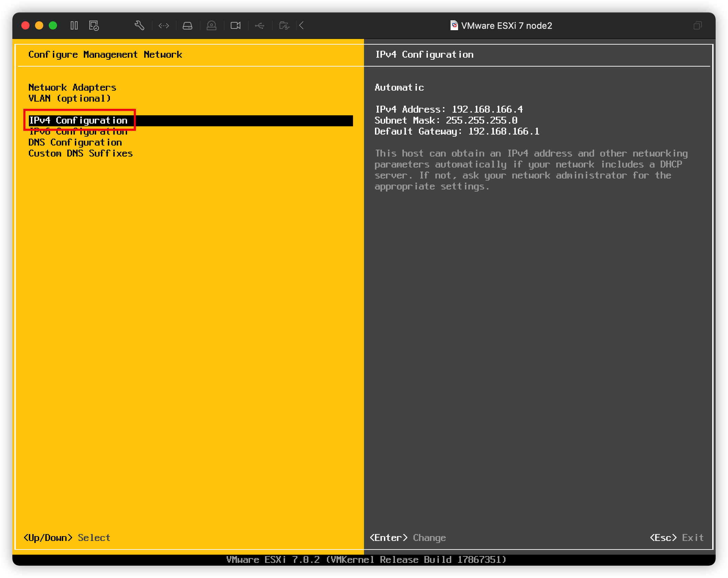Image resolution: width=728 pixels, height=578 pixels.
Task: Open the shared folders icon in the toolbar
Action: [x=284, y=25]
